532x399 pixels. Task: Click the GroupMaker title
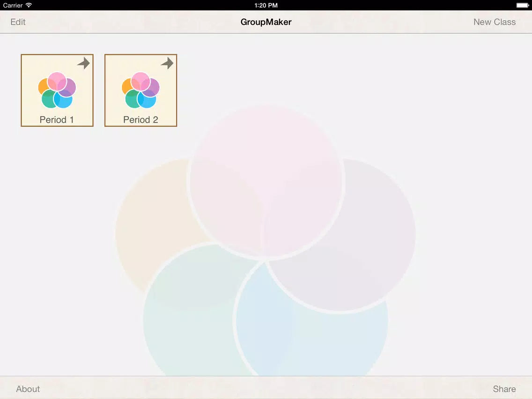[266, 22]
